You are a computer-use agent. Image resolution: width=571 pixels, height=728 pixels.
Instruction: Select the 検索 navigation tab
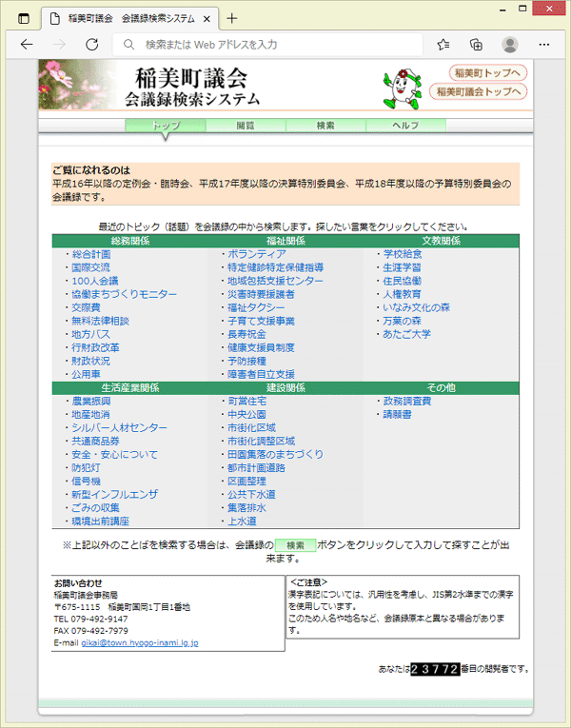pos(325,126)
